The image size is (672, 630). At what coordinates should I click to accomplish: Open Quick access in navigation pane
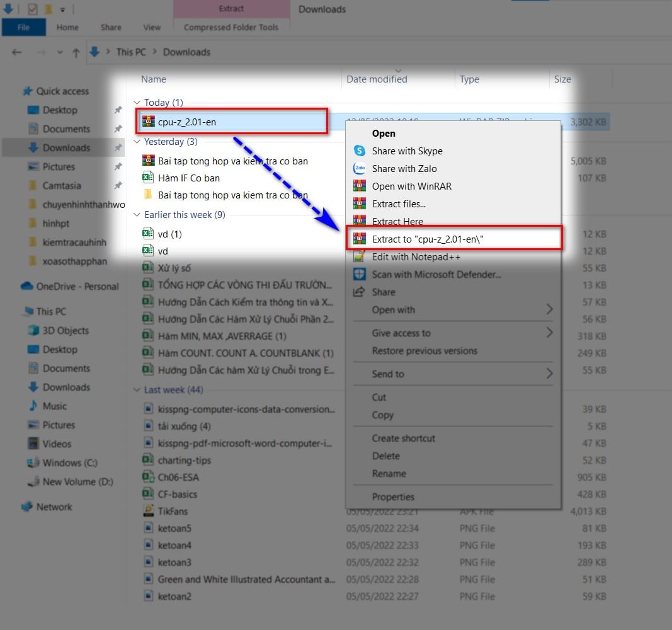[62, 91]
